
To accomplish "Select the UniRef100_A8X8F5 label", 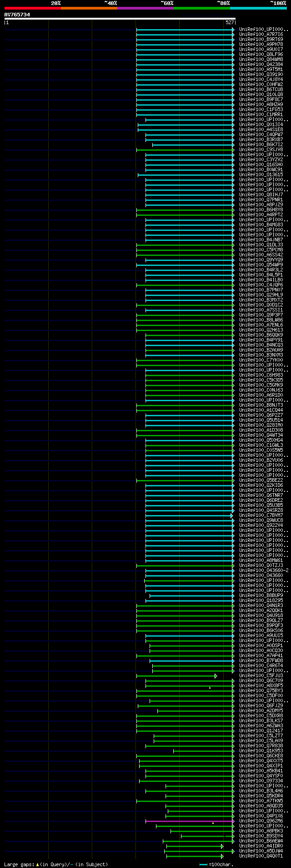I will click(x=261, y=685).
